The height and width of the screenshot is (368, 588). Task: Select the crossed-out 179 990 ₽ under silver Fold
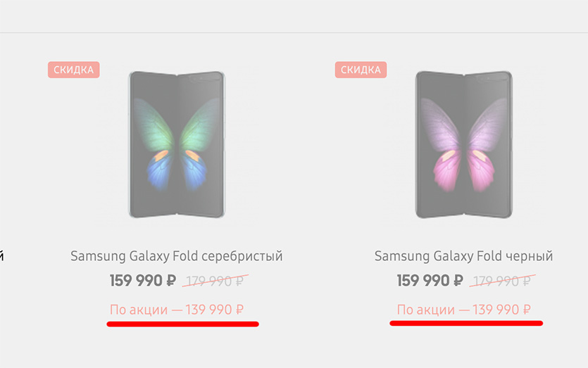coord(213,281)
